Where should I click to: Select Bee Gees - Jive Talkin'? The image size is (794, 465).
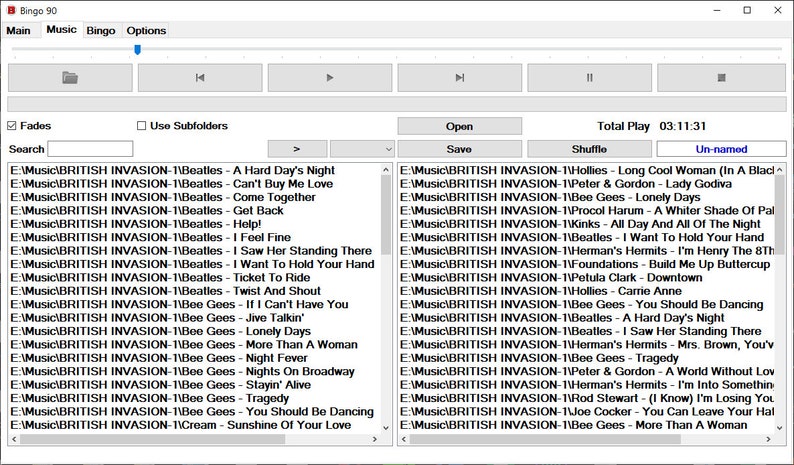(x=157, y=318)
